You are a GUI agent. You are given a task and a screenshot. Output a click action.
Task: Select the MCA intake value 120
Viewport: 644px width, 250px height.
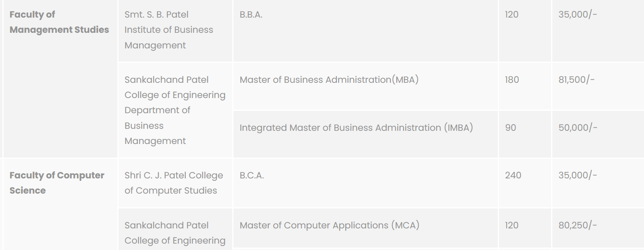pyautogui.click(x=511, y=225)
